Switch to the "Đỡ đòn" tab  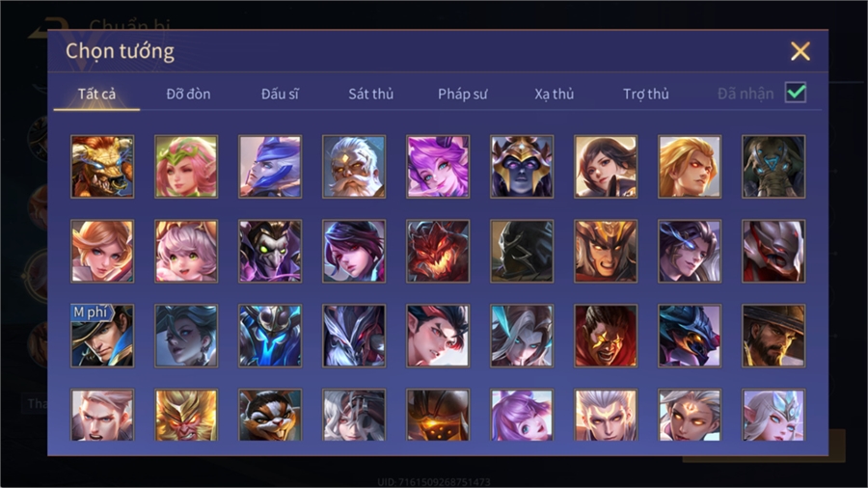(188, 95)
